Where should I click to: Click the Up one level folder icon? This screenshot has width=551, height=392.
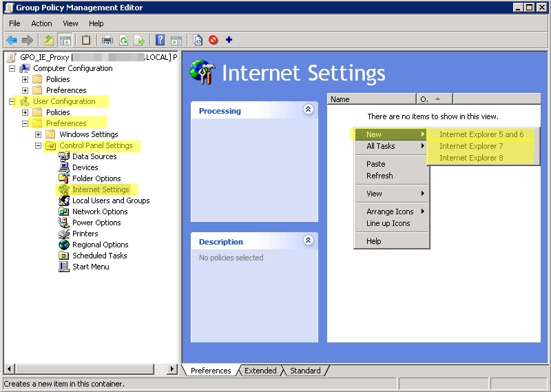click(x=49, y=40)
